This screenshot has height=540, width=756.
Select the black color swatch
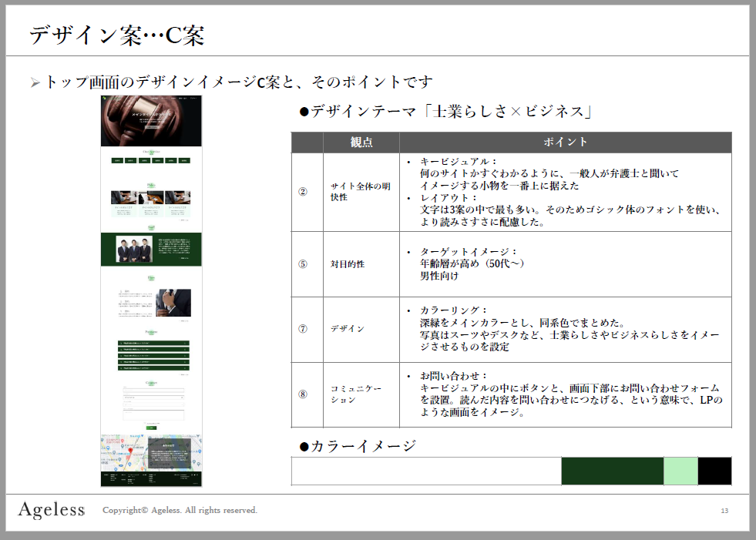coord(714,471)
